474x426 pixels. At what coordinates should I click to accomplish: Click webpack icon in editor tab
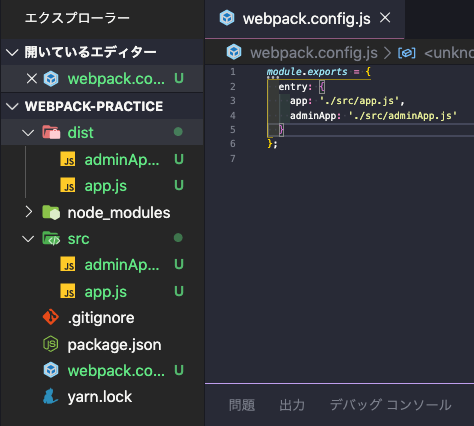[x=227, y=18]
